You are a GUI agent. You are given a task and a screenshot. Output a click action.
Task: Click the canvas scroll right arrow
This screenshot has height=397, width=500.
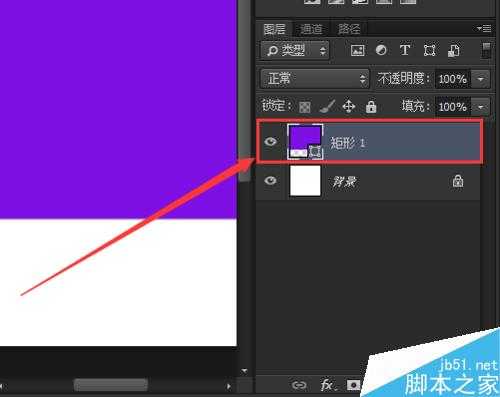(x=229, y=386)
